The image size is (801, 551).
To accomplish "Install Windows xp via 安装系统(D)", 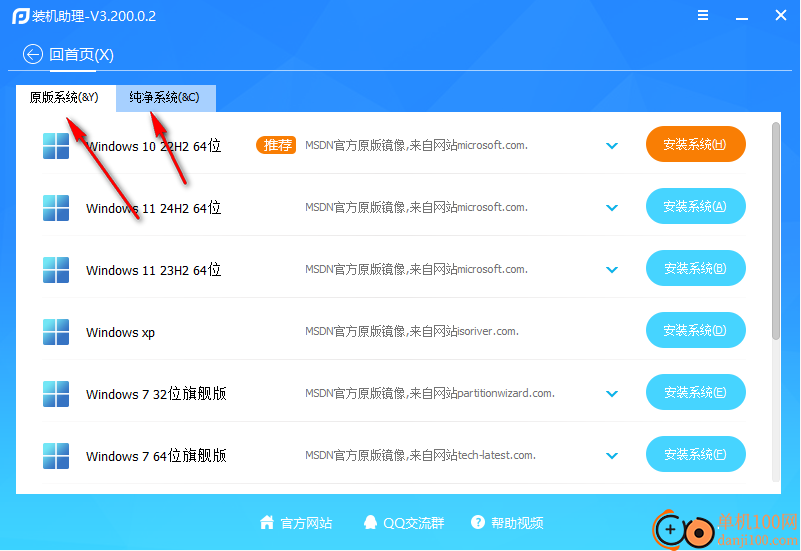I will click(x=696, y=330).
